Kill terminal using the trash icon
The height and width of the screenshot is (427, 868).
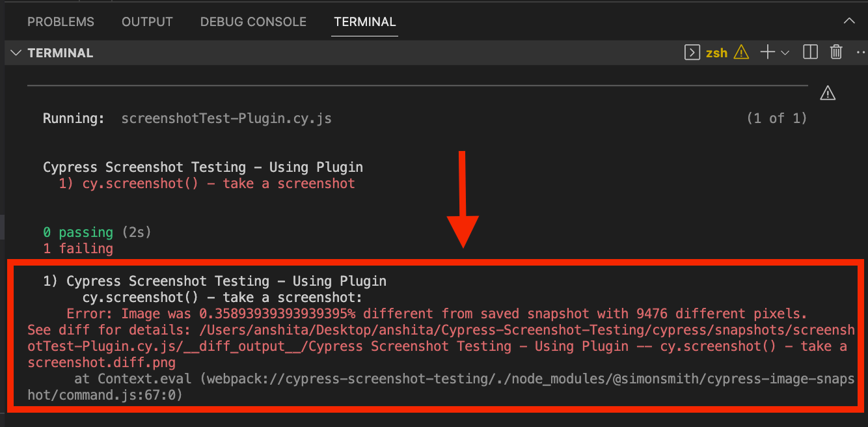coord(836,53)
